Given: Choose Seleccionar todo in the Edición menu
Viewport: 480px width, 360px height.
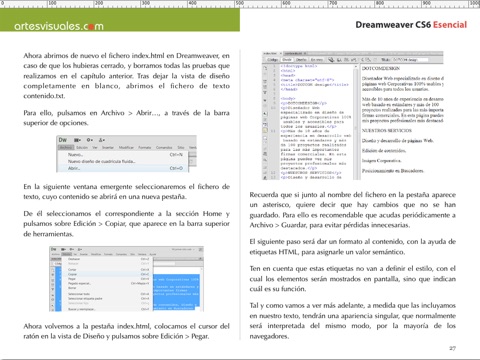Looking at the screenshot, I should point(107,294).
